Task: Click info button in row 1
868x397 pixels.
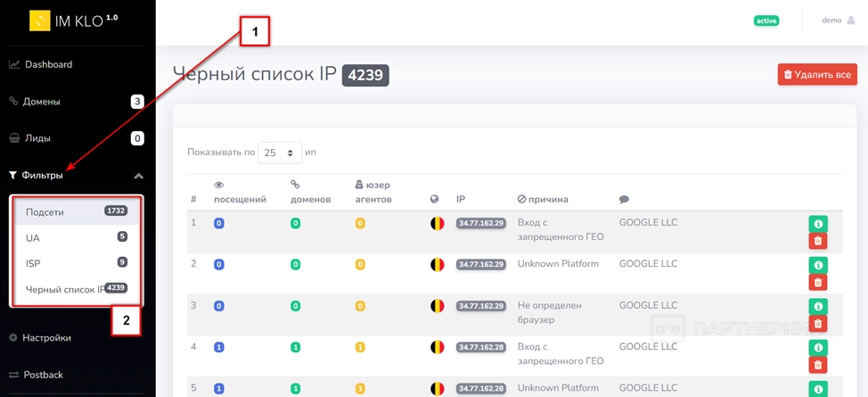Action: click(818, 224)
